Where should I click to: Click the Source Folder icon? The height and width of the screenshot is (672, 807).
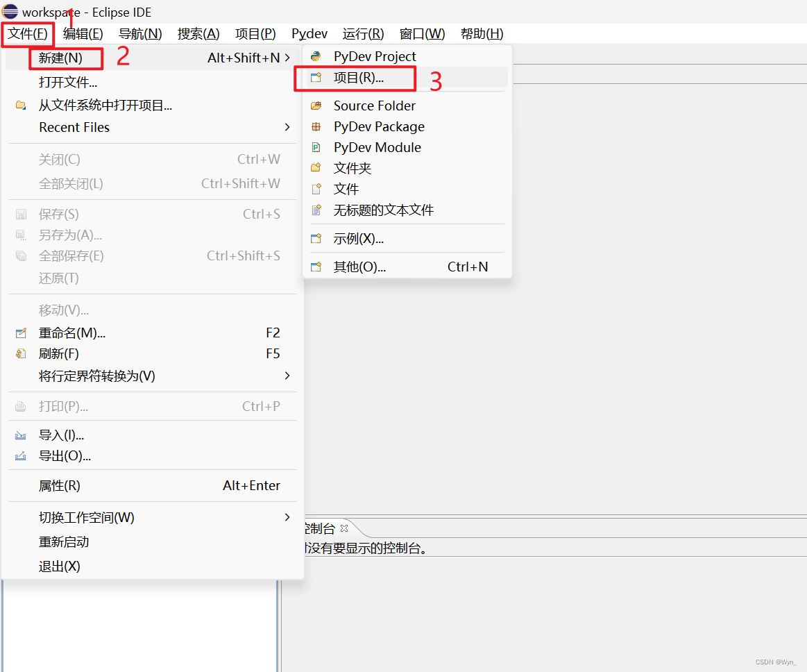tap(316, 106)
